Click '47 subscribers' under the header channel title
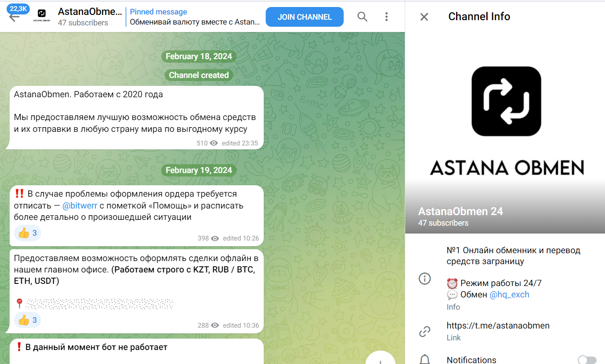This screenshot has height=364, width=605. point(83,23)
